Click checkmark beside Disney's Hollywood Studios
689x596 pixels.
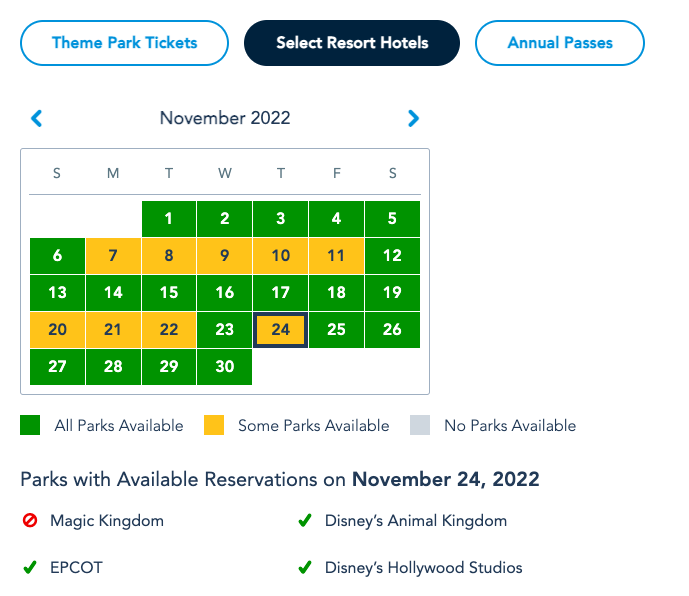coord(305,568)
